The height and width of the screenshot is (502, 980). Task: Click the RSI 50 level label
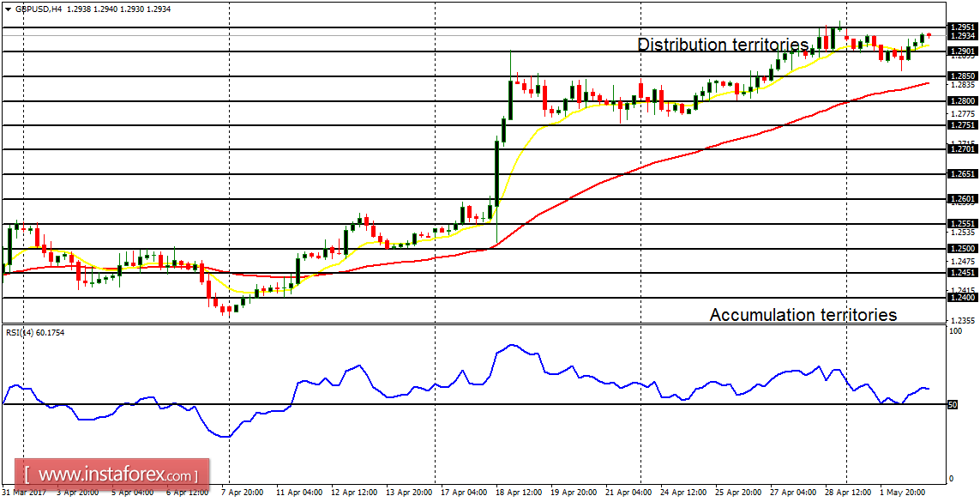tap(953, 405)
